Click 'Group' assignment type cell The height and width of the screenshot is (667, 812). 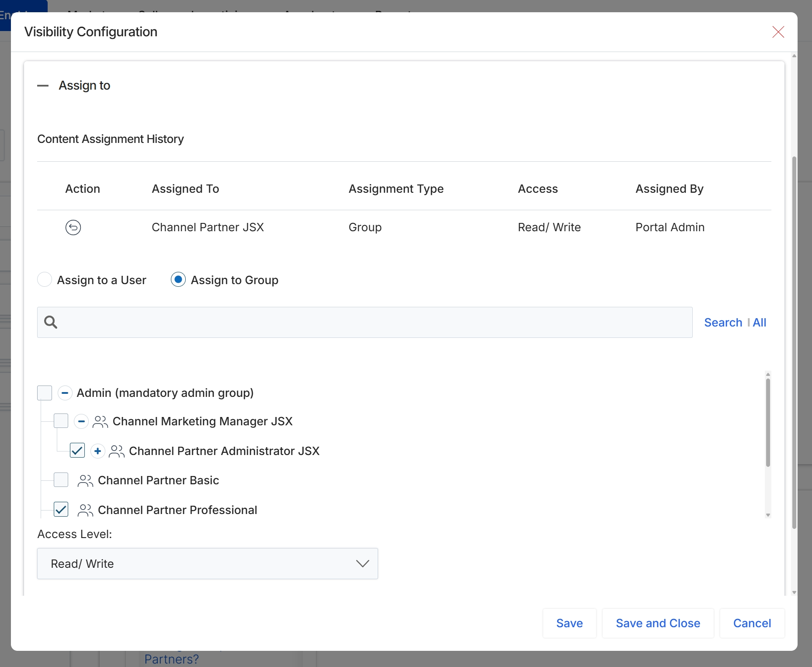pyautogui.click(x=365, y=227)
